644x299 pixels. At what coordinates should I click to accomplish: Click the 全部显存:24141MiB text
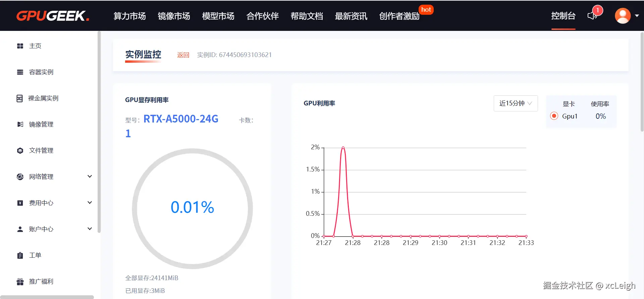[x=152, y=278]
